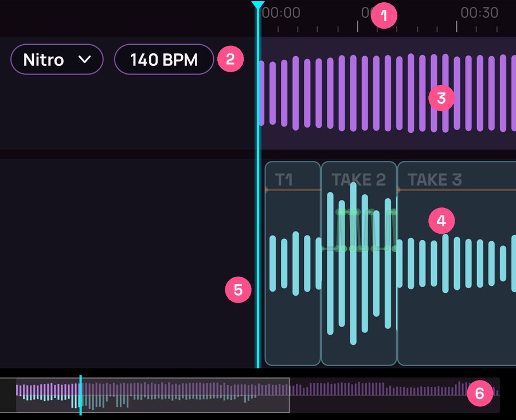Click the cyan playhead handle on the ruler
This screenshot has width=516, height=420.
coord(257,5)
